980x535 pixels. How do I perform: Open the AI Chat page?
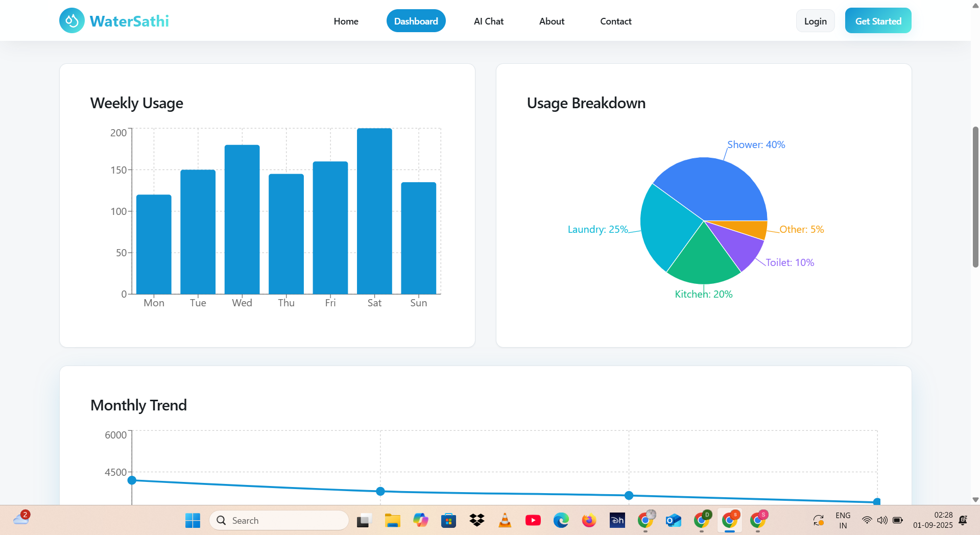click(488, 21)
